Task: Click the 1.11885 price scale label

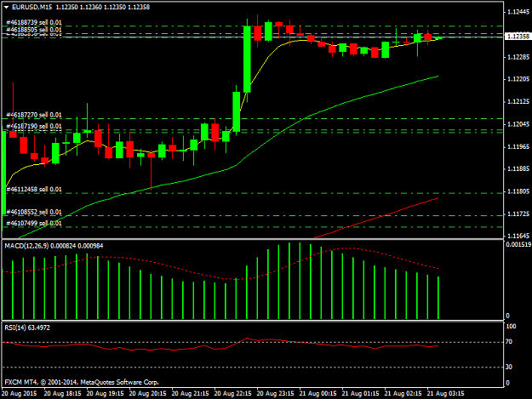Action: [518, 168]
